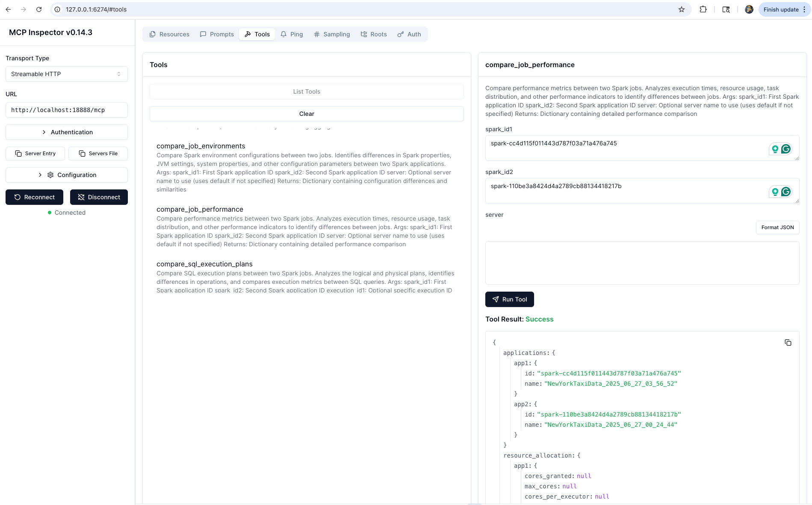
Task: Click the URL field with localhost:18888/mcp
Action: (x=67, y=110)
